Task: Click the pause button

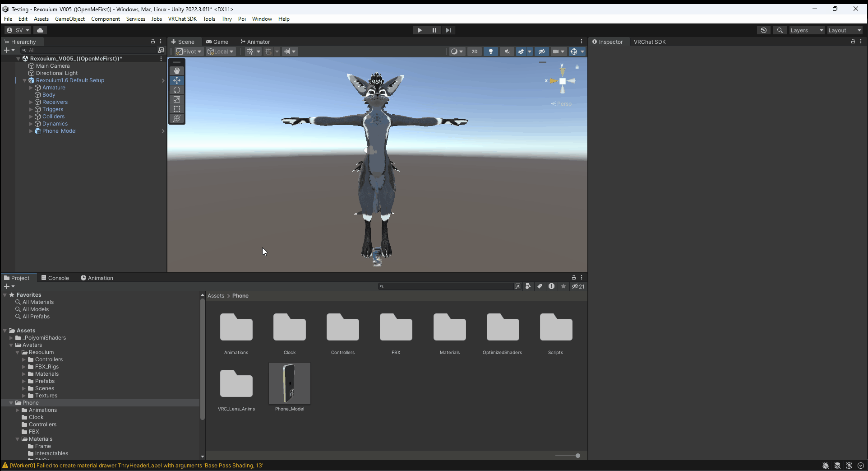Action: tap(434, 30)
